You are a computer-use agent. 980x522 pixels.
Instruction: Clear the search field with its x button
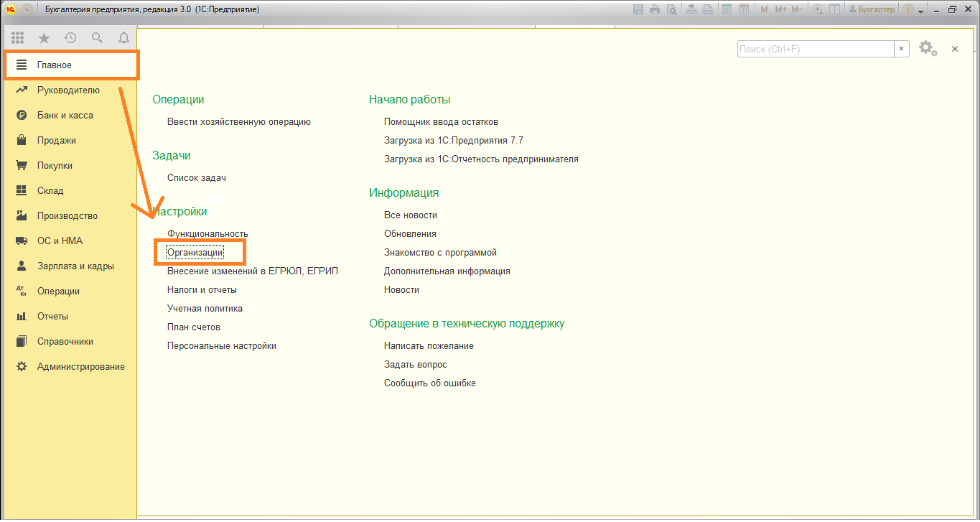click(x=901, y=49)
